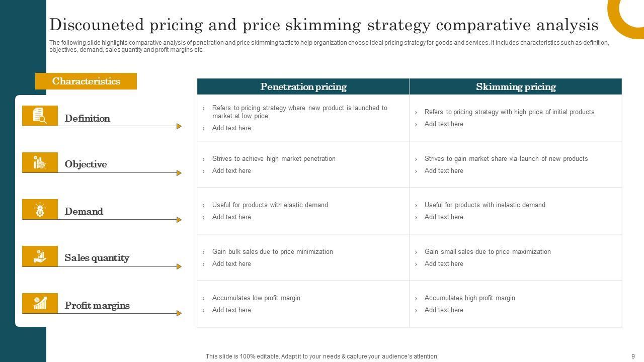Click the Definition document magnifier icon
644x362 pixels.
(x=40, y=116)
